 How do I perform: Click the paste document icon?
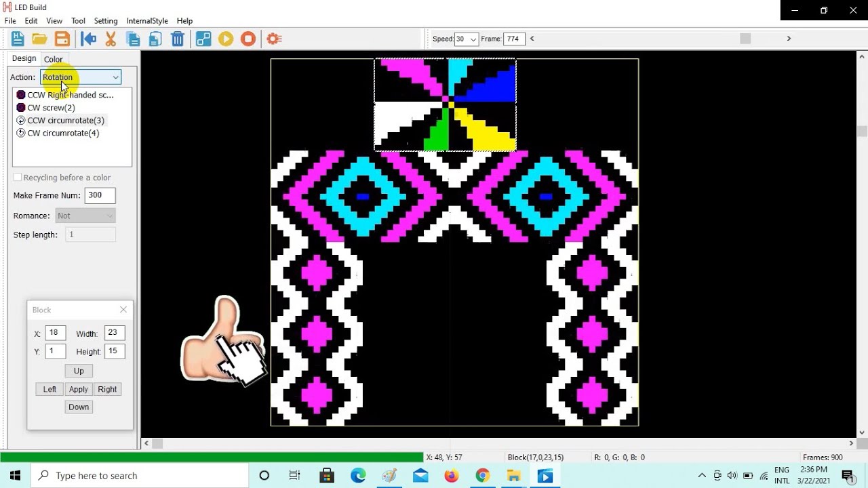pyautogui.click(x=155, y=39)
